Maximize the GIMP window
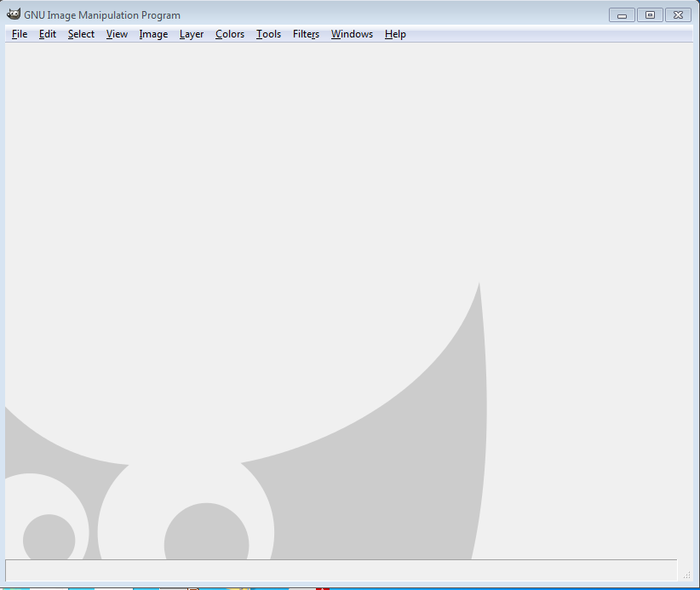 (650, 14)
